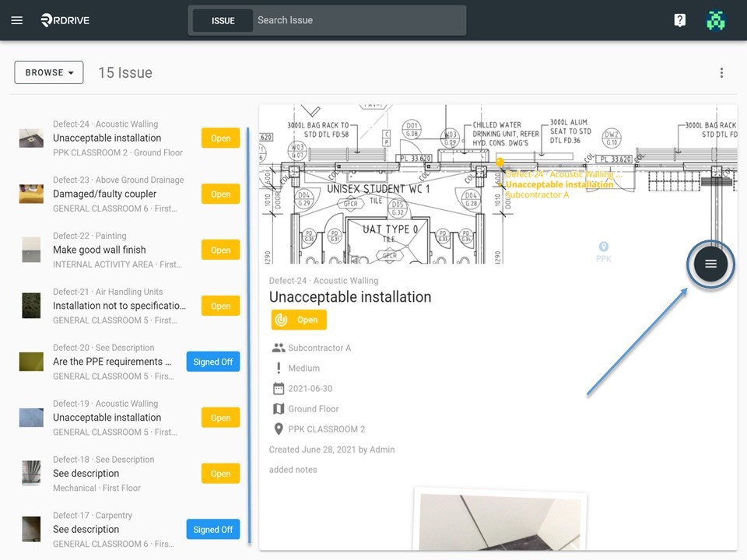Select 'Are the PPE requirements ...' issue
The image size is (747, 560).
pos(112,362)
